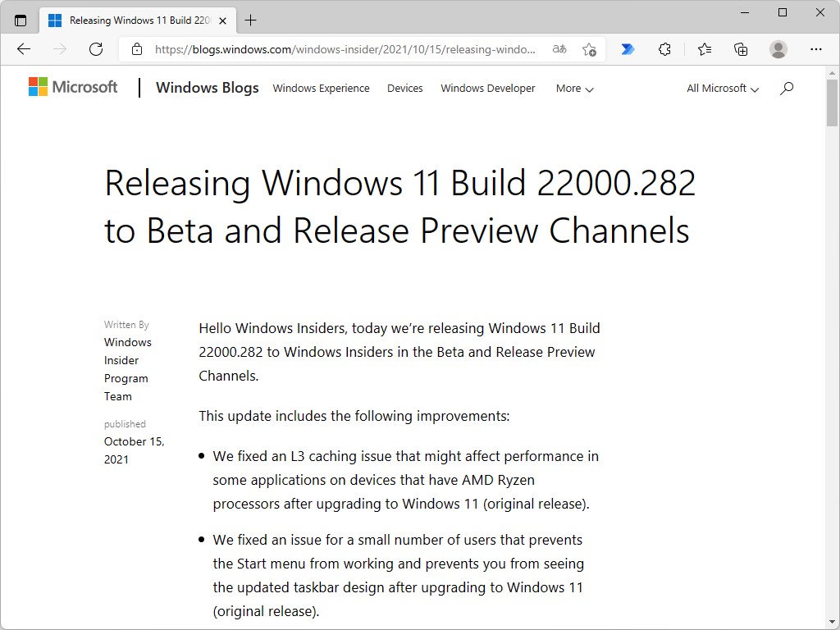This screenshot has width=840, height=630.
Task: Add this page to favorites with star icon
Action: (x=589, y=49)
